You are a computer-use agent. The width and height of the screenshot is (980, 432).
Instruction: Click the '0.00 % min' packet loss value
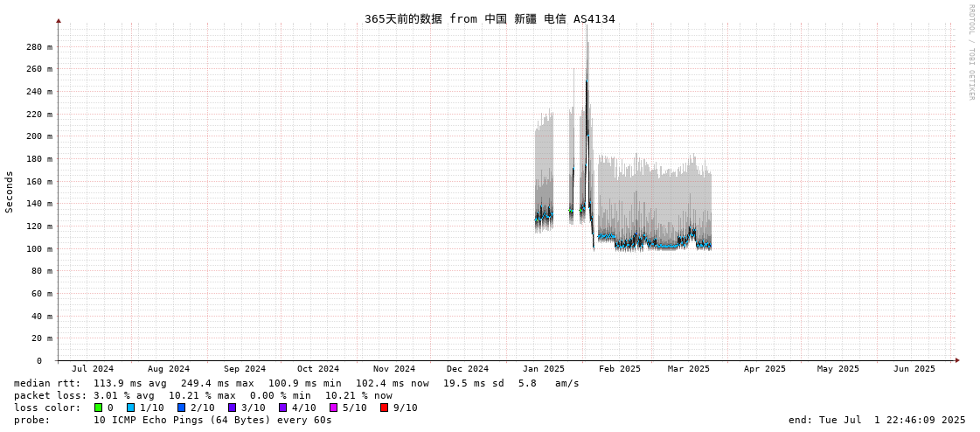[x=281, y=396]
